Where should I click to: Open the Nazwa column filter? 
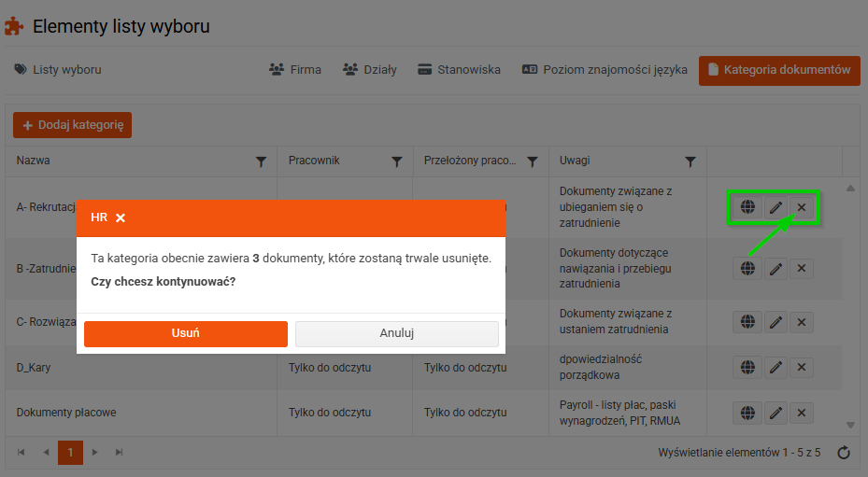[x=261, y=161]
